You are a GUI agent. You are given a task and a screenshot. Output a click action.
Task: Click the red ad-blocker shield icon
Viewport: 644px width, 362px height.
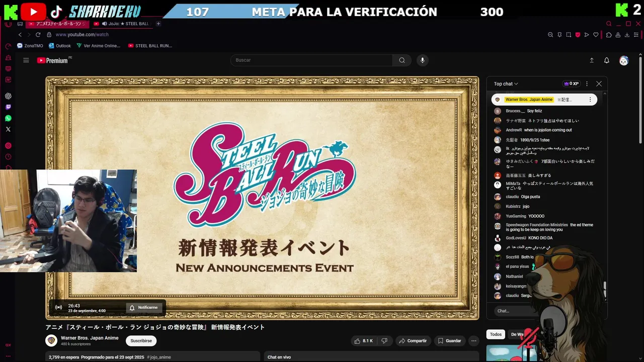coord(578,35)
